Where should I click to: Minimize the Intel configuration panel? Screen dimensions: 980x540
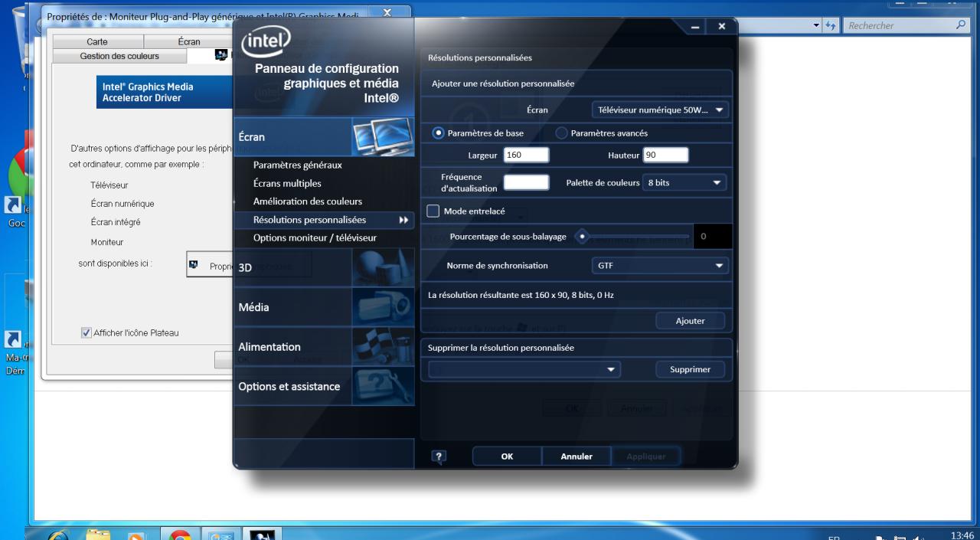(x=695, y=27)
